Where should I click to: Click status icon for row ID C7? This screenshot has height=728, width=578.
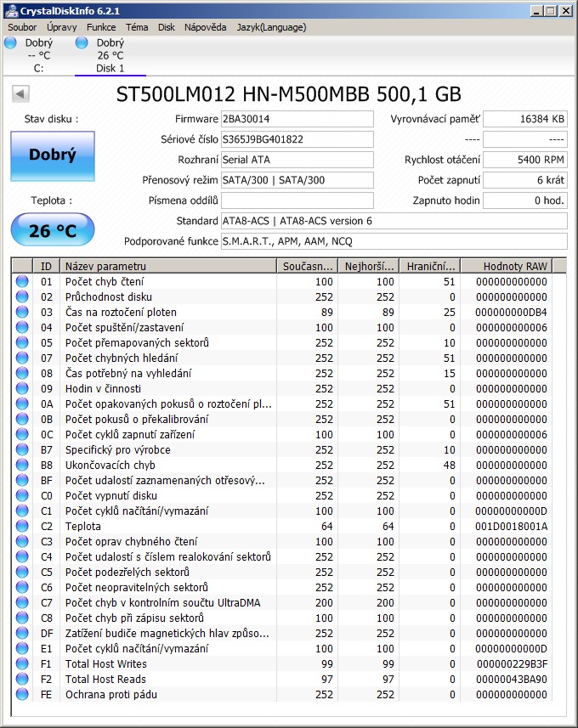(22, 602)
